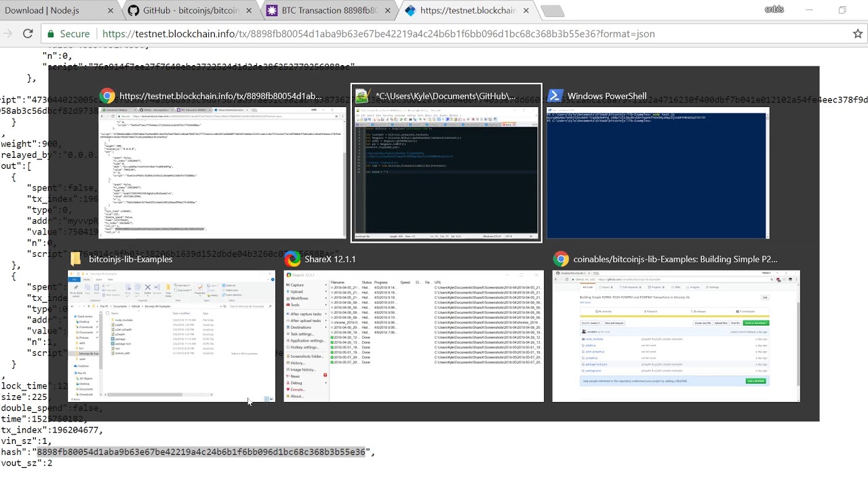
Task: Close the testnet.blockchain tab
Action: click(526, 11)
